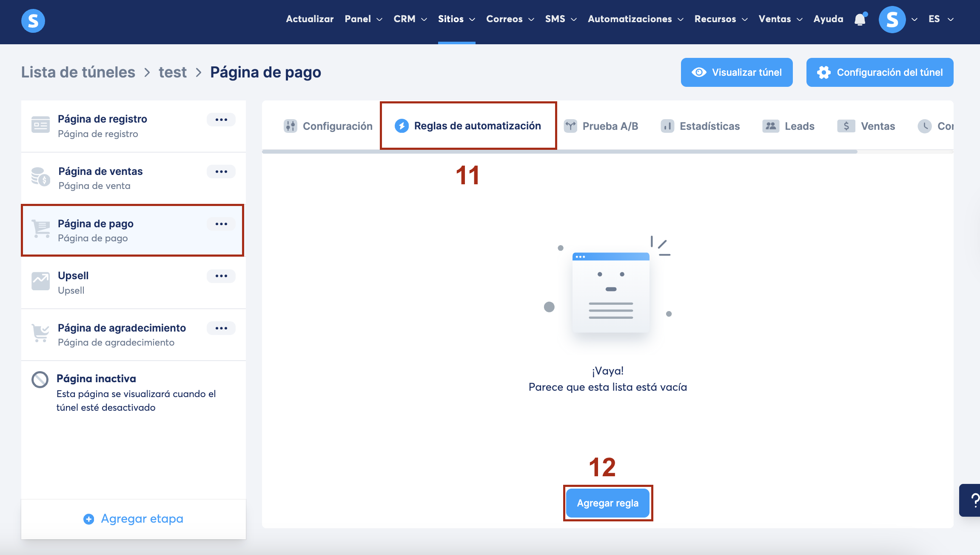Go back to Lista de túneles breadcrumb
Viewport: 980px width, 555px height.
coord(78,72)
